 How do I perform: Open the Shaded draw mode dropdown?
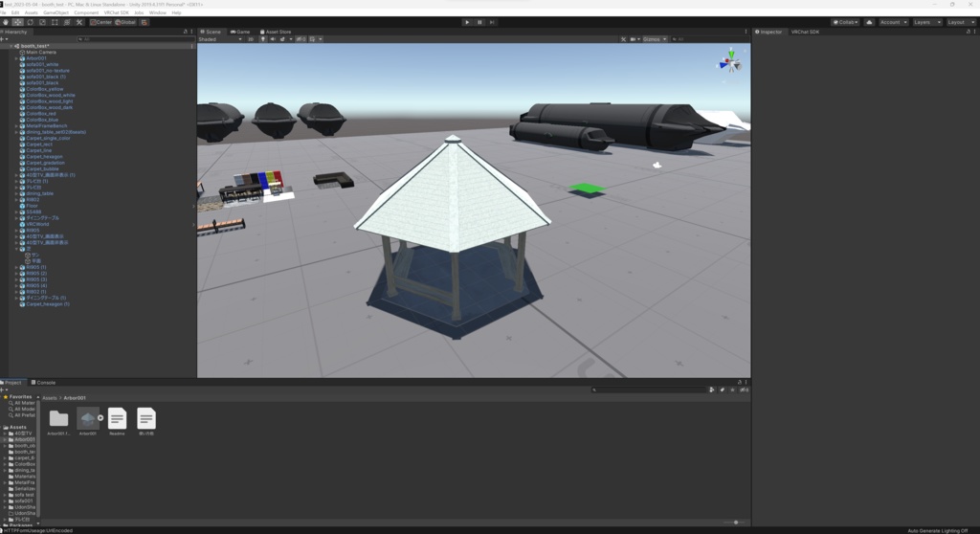220,39
